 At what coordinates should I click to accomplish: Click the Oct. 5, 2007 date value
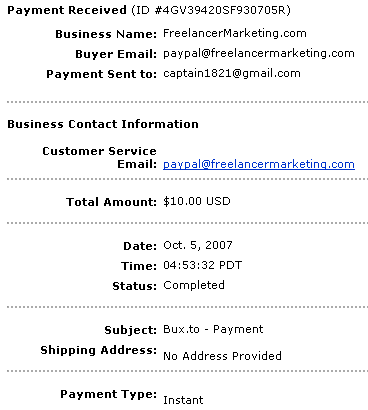click(198, 245)
